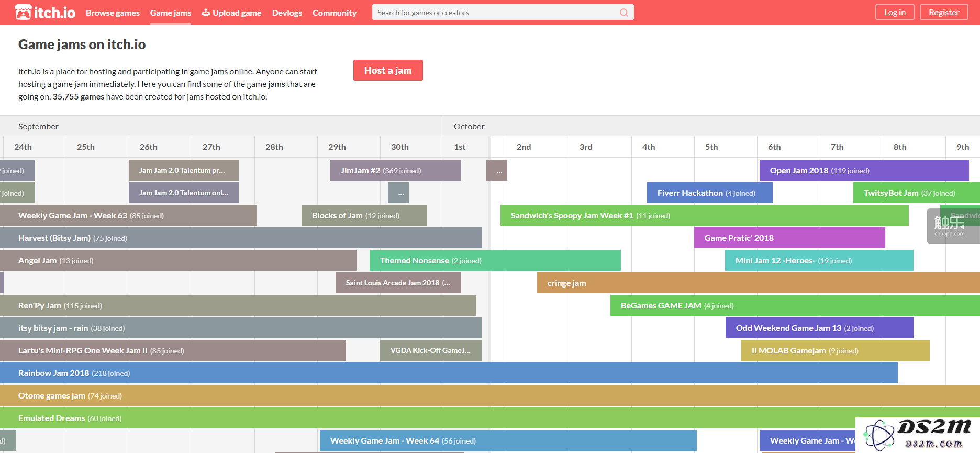980x453 pixels.
Task: Click collapsed jam bar under 1st column
Action: (x=497, y=170)
